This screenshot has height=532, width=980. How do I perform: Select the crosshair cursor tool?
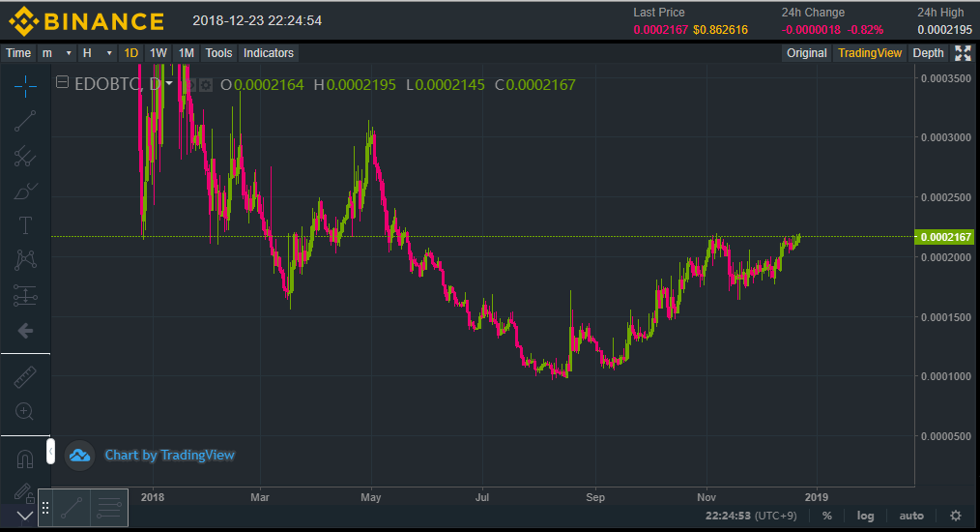click(25, 85)
